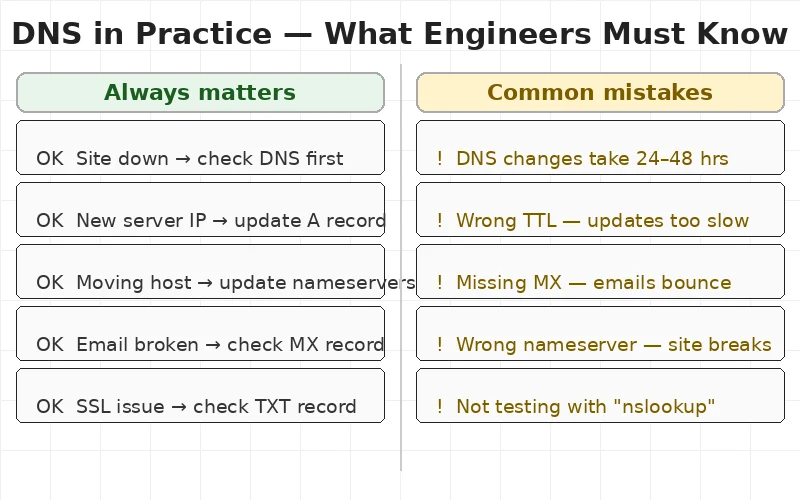This screenshot has height=500, width=800.
Task: Click the OK marker beside Site down
Action: tap(49, 159)
